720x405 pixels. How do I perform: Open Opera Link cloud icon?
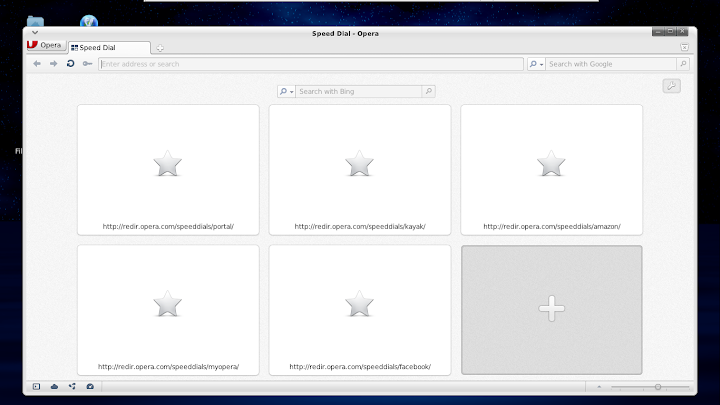pyautogui.click(x=54, y=387)
